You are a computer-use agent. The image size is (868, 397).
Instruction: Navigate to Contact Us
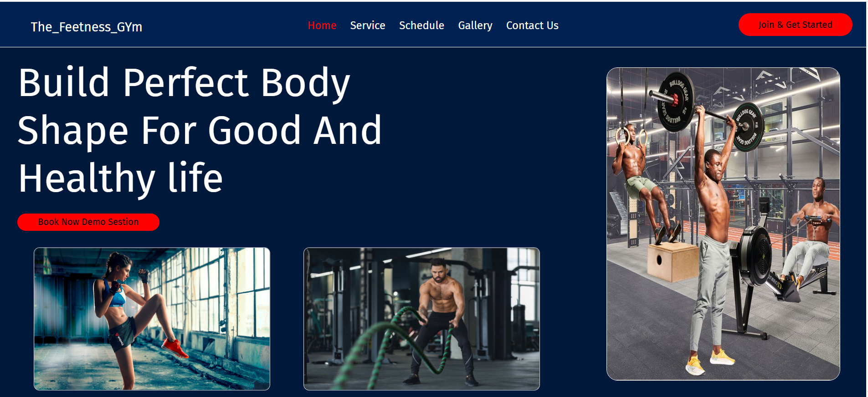pos(532,25)
